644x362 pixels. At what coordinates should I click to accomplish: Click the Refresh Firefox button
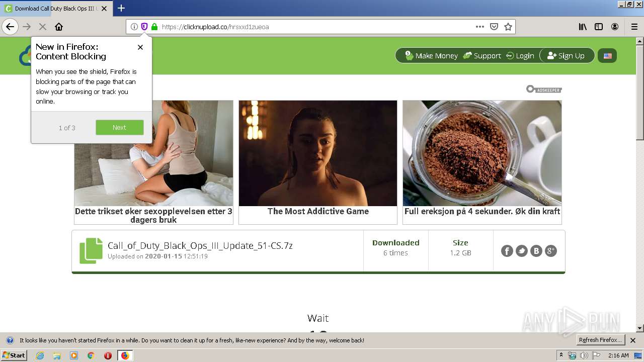(x=600, y=340)
